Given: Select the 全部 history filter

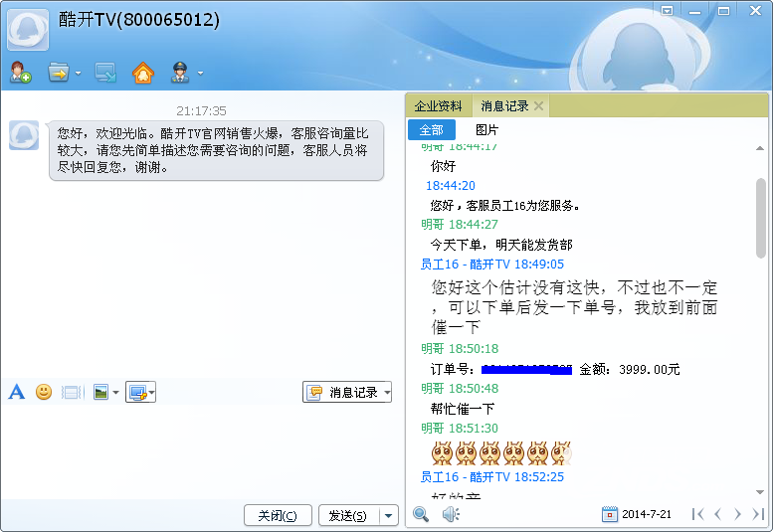Looking at the screenshot, I should tap(432, 130).
